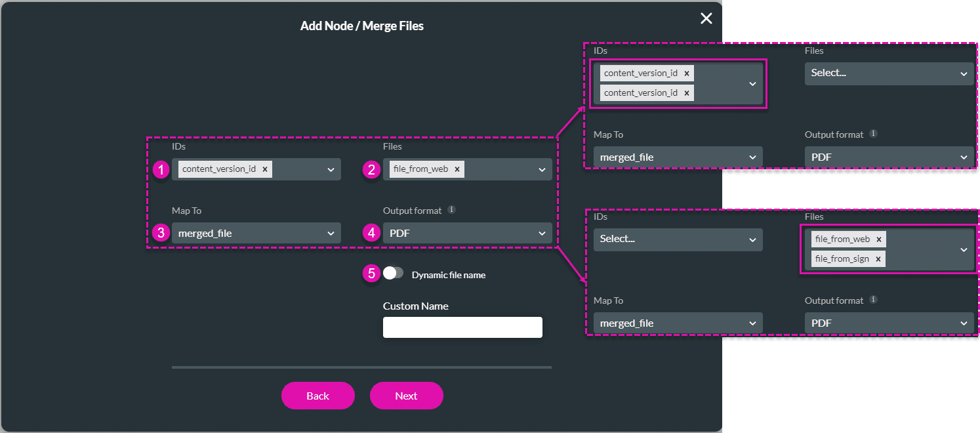
Task: Remove the file_from_web tag from Files
Action: pyautogui.click(x=457, y=169)
